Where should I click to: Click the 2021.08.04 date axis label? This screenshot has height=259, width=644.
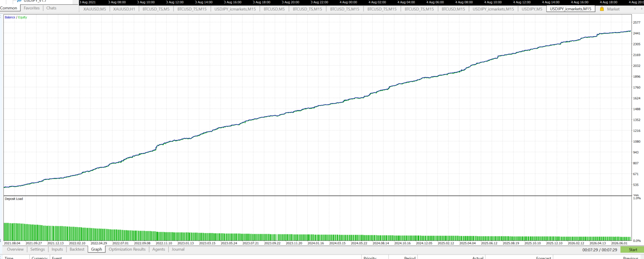[x=12, y=243]
